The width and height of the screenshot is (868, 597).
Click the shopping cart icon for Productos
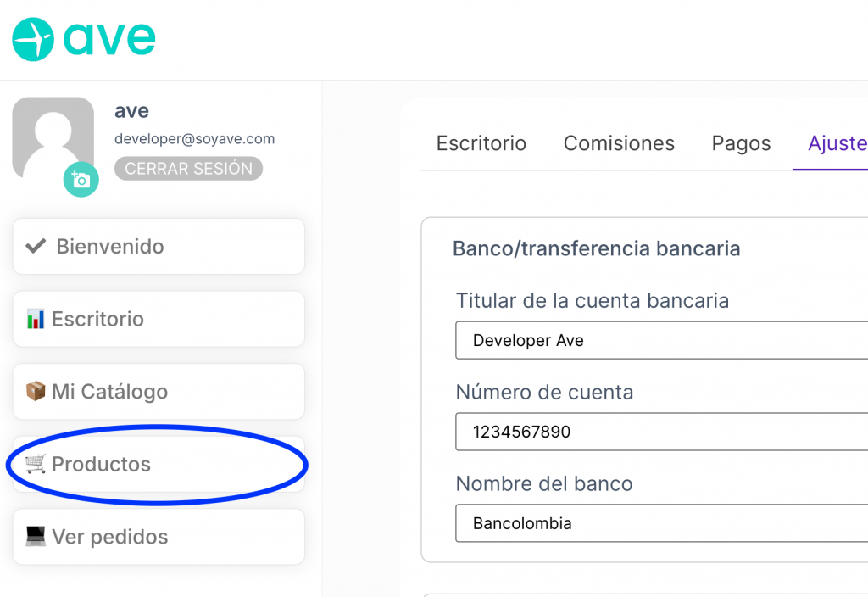(36, 464)
